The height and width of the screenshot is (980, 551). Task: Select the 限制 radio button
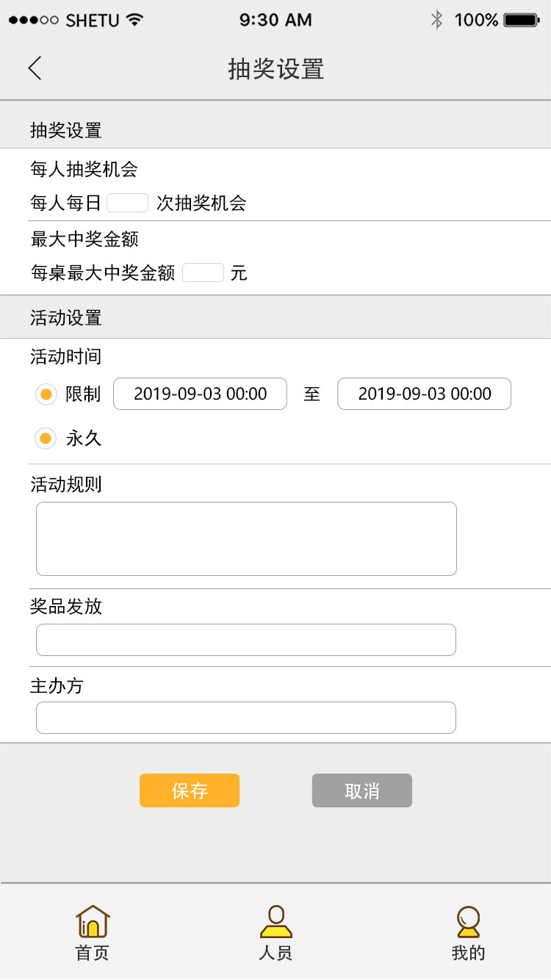click(46, 394)
